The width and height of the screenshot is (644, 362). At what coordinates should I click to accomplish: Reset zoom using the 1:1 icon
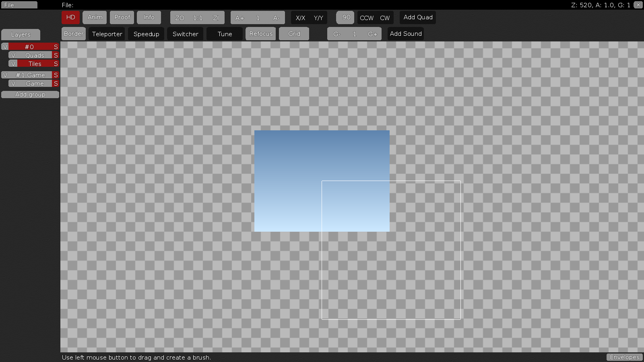point(197,18)
